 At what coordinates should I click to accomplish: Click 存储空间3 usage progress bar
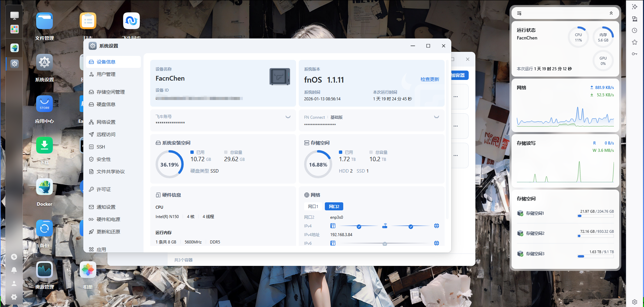pyautogui.click(x=595, y=257)
